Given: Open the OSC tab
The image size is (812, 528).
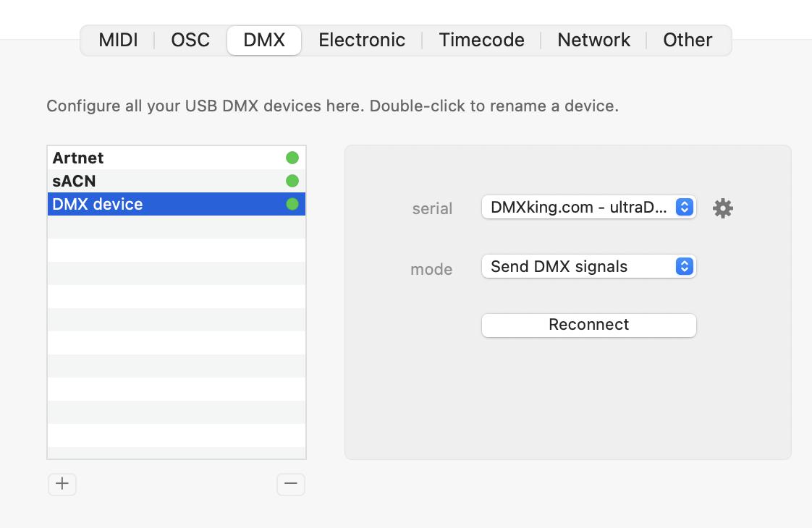Looking at the screenshot, I should 190,40.
